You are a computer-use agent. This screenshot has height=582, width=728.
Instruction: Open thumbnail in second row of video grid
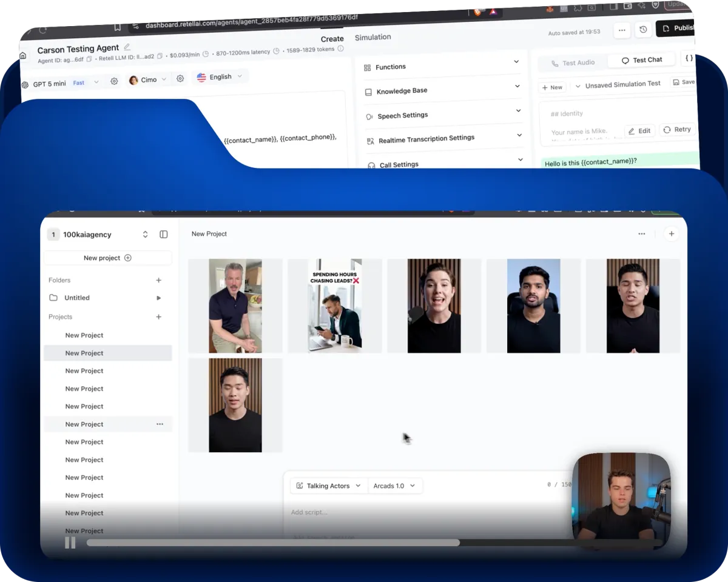(235, 405)
